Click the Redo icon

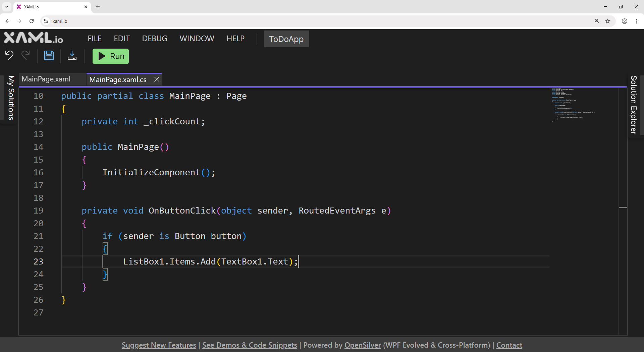(25, 55)
